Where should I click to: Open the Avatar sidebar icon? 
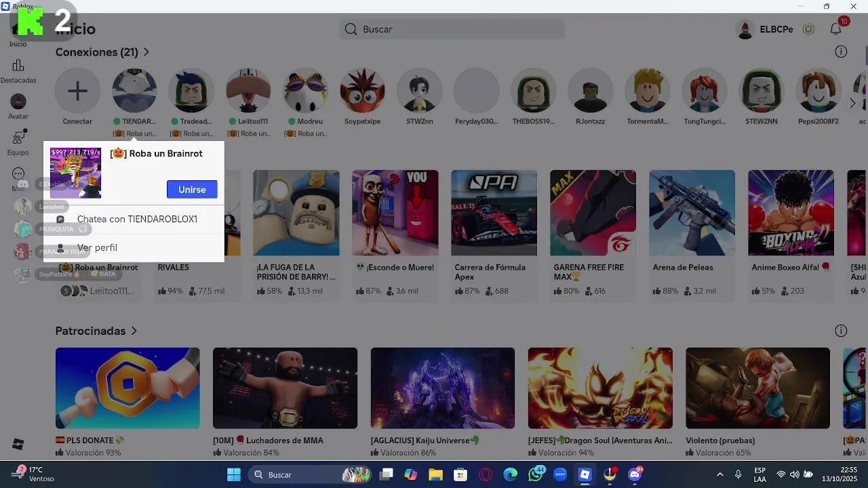pos(18,102)
